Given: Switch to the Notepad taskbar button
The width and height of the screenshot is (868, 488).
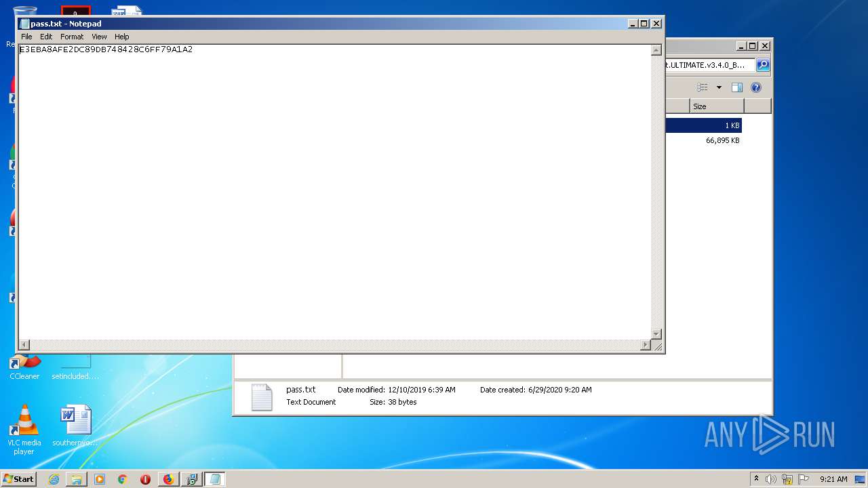Looking at the screenshot, I should click(x=215, y=479).
